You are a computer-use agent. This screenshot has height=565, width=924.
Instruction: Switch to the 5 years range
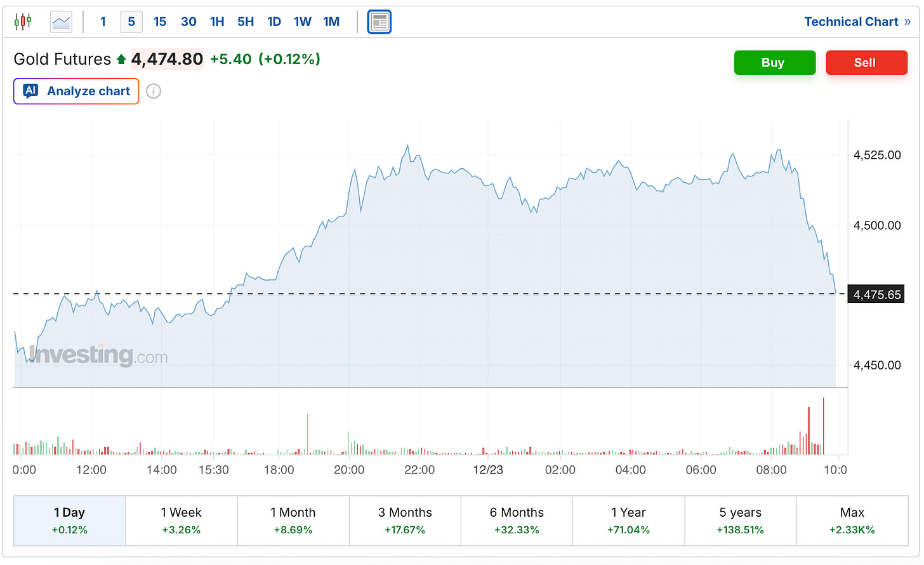coord(740,521)
